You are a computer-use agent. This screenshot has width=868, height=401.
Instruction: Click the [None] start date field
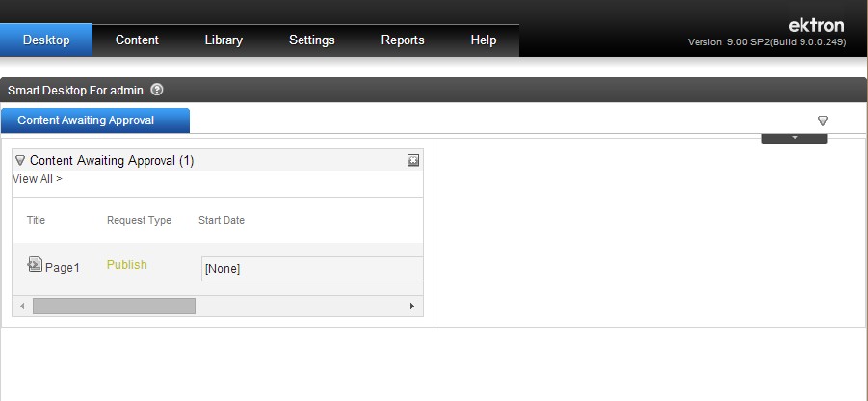tap(312, 269)
